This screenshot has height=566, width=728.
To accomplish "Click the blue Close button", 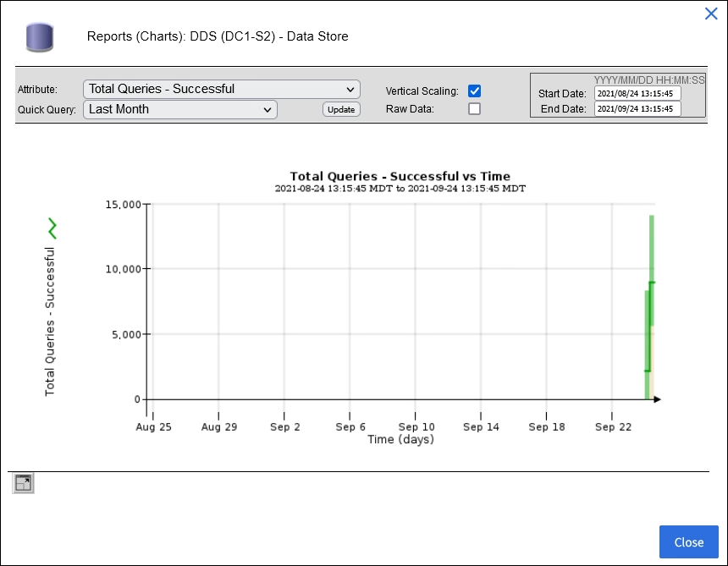I will point(688,542).
